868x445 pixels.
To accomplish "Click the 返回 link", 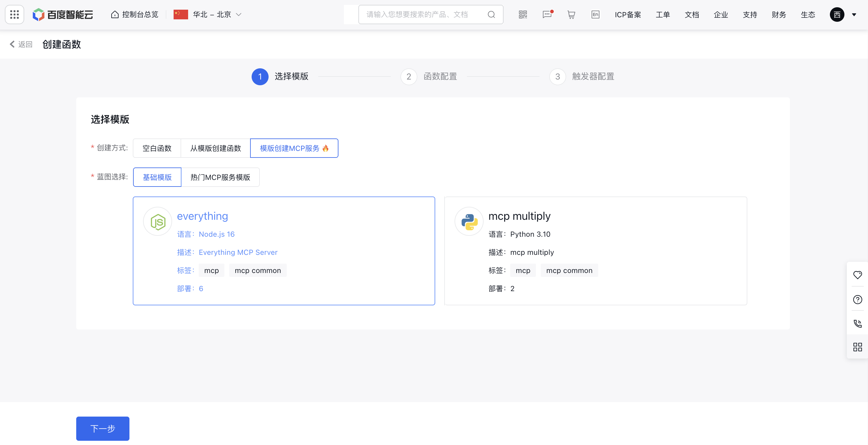I will (x=25, y=44).
